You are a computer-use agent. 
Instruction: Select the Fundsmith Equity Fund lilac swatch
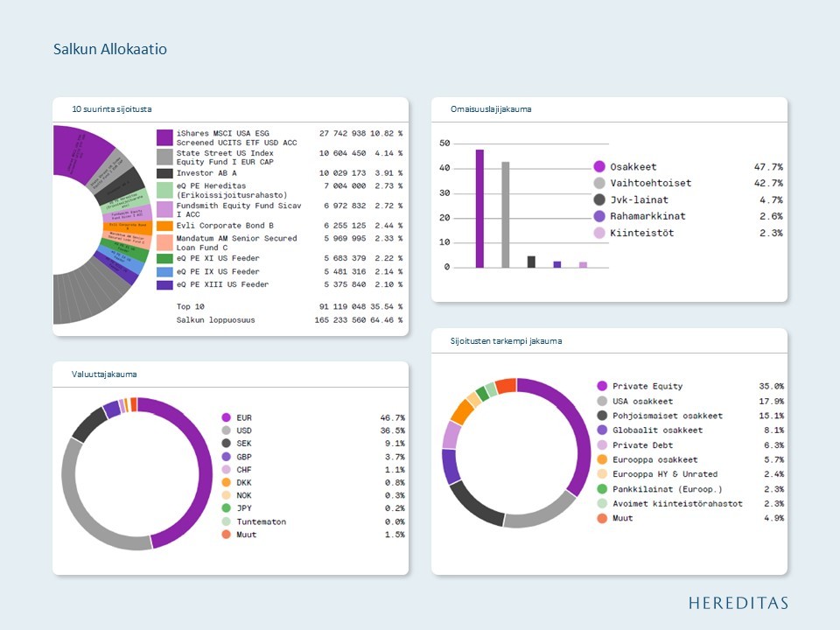[164, 209]
